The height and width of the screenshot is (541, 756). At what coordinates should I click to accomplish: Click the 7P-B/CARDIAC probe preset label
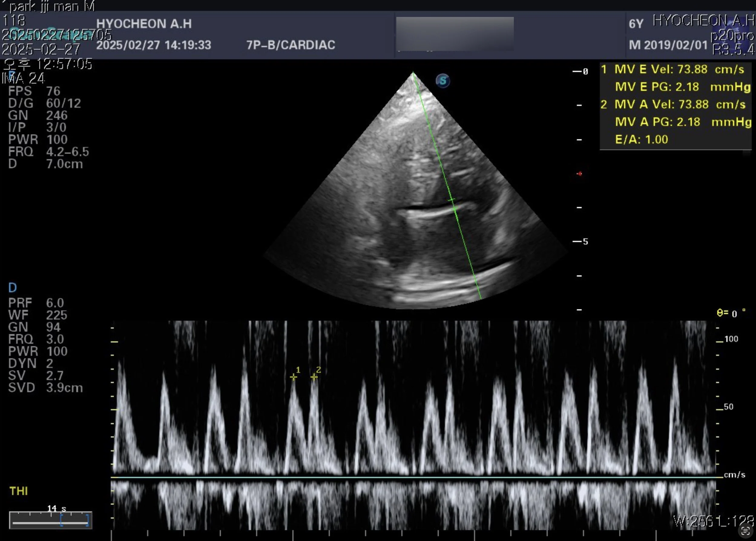click(291, 45)
